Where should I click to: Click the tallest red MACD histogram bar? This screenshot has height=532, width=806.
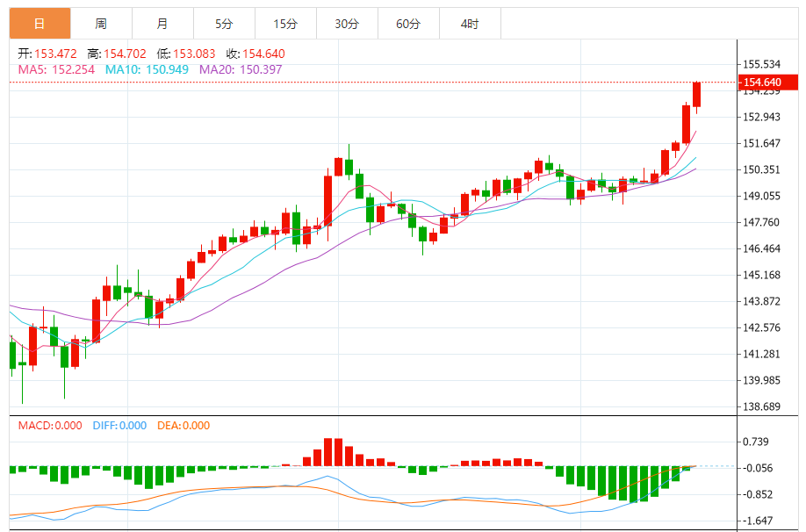[328, 452]
